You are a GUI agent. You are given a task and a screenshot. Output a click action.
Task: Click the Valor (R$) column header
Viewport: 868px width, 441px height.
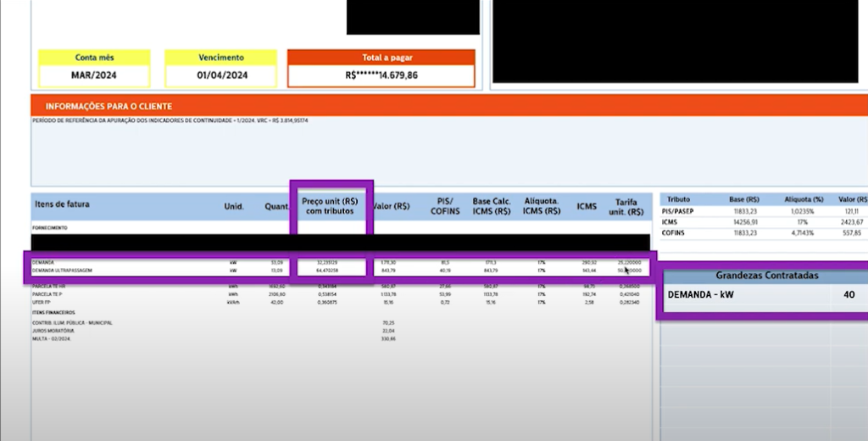(x=392, y=206)
